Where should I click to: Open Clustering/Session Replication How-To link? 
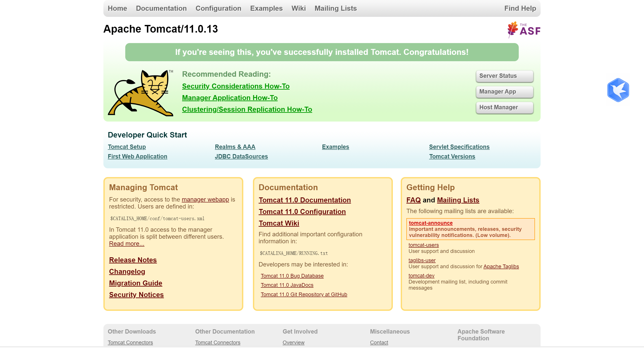pyautogui.click(x=247, y=109)
